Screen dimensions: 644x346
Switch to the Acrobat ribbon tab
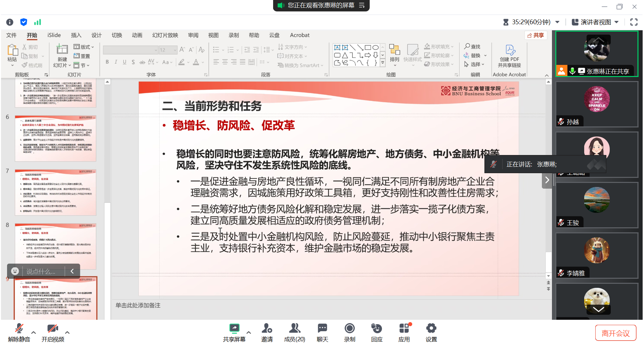pyautogui.click(x=299, y=35)
